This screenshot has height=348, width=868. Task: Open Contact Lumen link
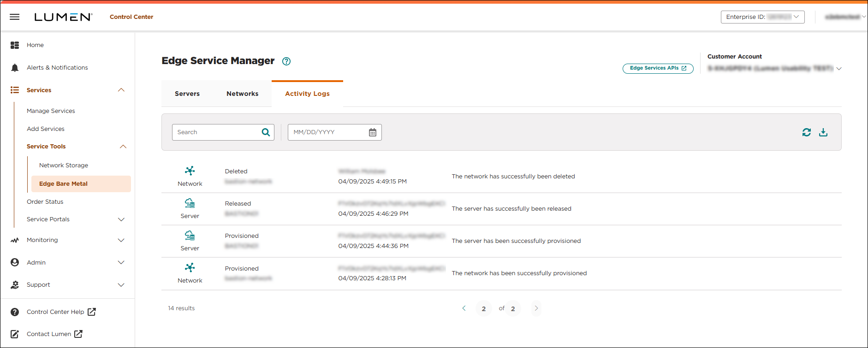pos(49,334)
